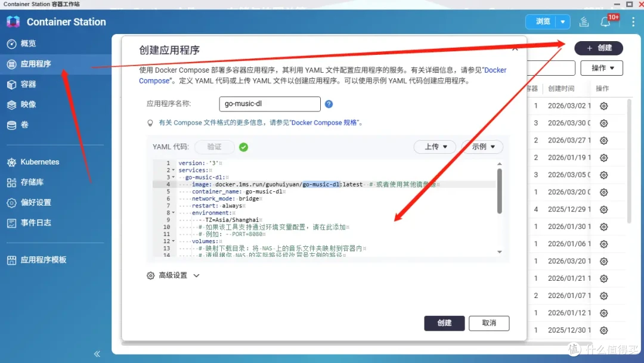
Task: Open gear settings for 2026/03/05 row
Action: (603, 175)
